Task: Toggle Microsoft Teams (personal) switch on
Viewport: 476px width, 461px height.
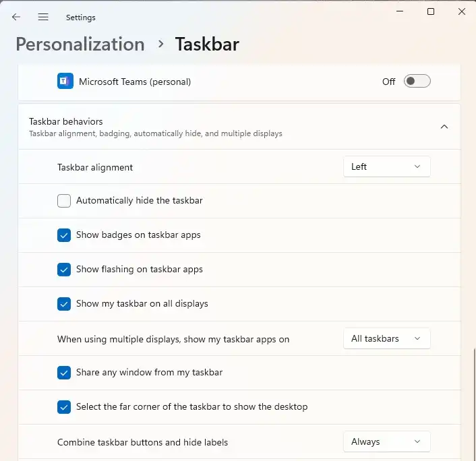Action: click(x=417, y=82)
